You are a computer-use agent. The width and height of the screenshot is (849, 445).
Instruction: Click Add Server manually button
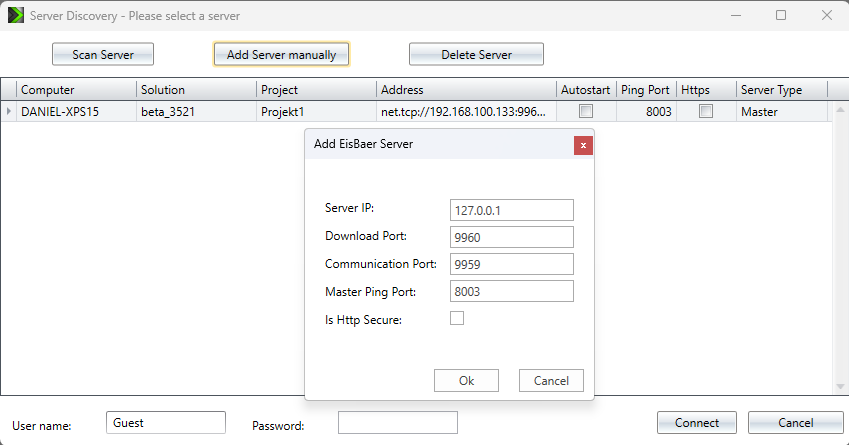click(x=282, y=54)
